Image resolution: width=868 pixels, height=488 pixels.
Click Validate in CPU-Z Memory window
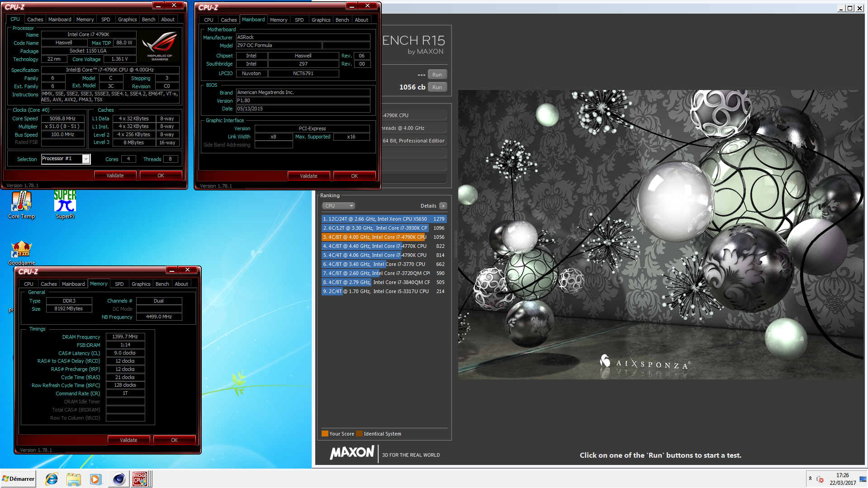tap(128, 440)
